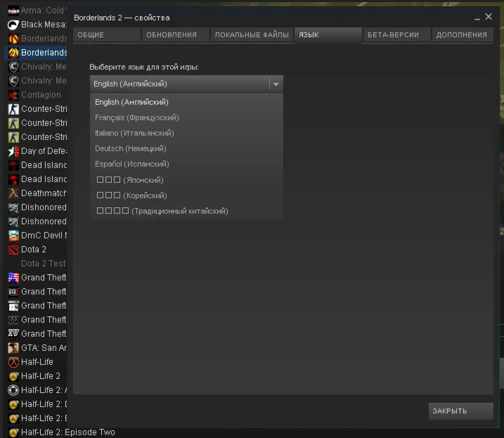Minimize the Borderlands 2 properties window
Viewport: 504px width, 438px height.
pos(477,18)
